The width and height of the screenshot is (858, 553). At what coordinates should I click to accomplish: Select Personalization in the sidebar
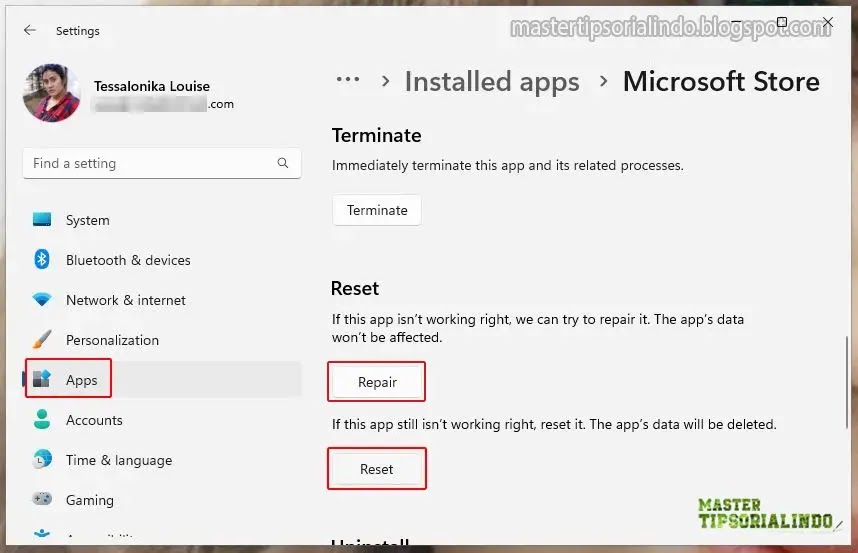click(162, 340)
